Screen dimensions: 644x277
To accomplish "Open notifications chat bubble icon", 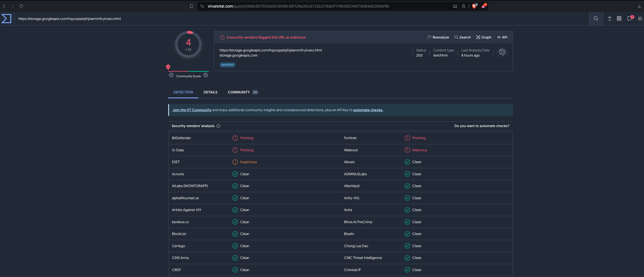I will [x=629, y=19].
